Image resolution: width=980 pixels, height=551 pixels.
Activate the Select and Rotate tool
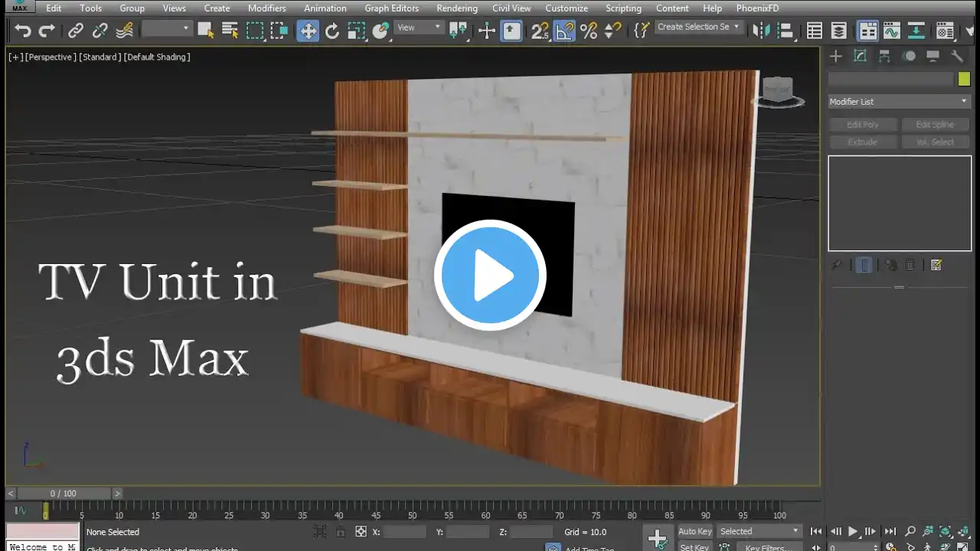coord(332,31)
